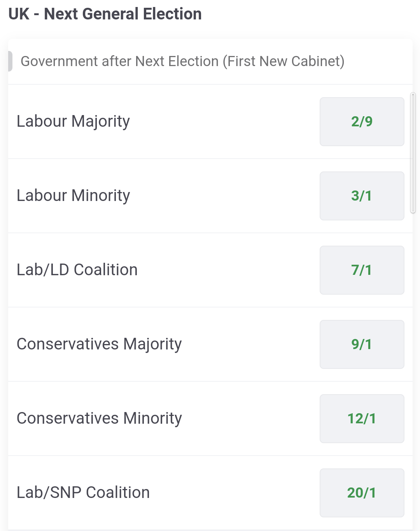Click the vertical scrollbar thumb
The image size is (420, 531).
point(413,153)
